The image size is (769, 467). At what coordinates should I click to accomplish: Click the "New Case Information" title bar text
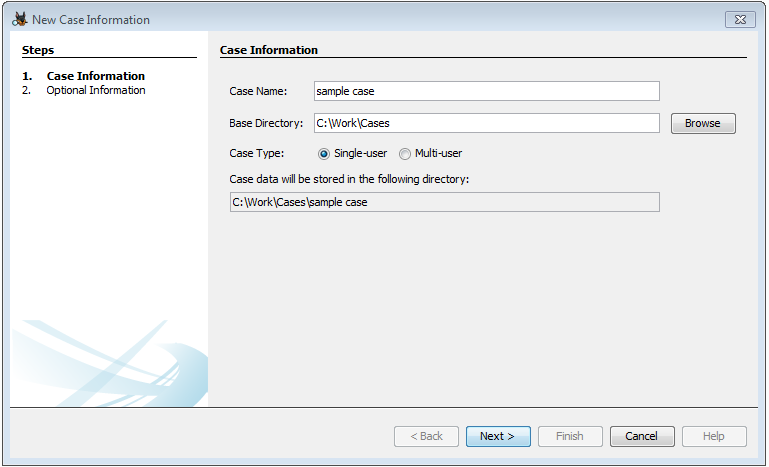pyautogui.click(x=91, y=20)
